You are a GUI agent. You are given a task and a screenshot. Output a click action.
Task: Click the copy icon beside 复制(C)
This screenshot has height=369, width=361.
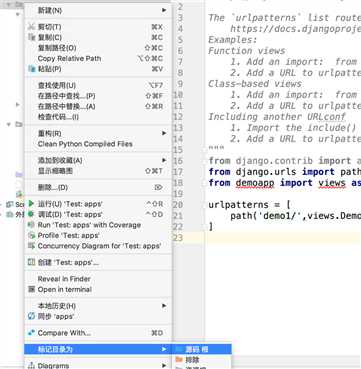(x=32, y=37)
